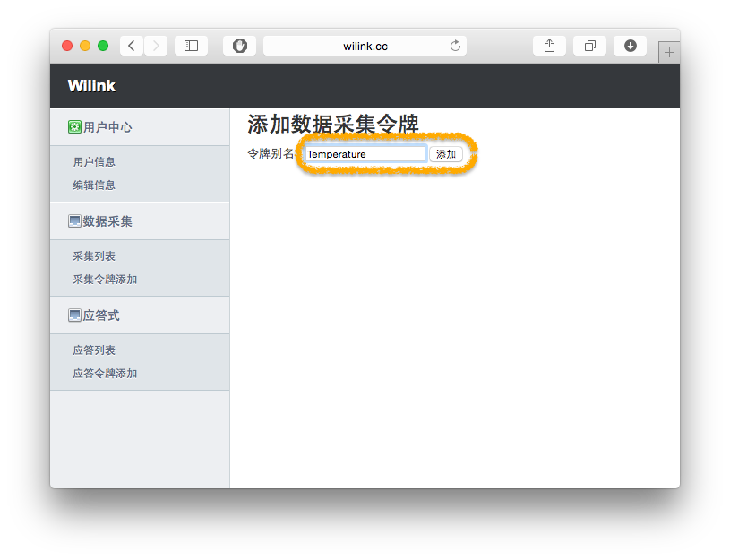This screenshot has width=730, height=560.
Task: Open the 用户中心 section heading
Action: click(107, 126)
